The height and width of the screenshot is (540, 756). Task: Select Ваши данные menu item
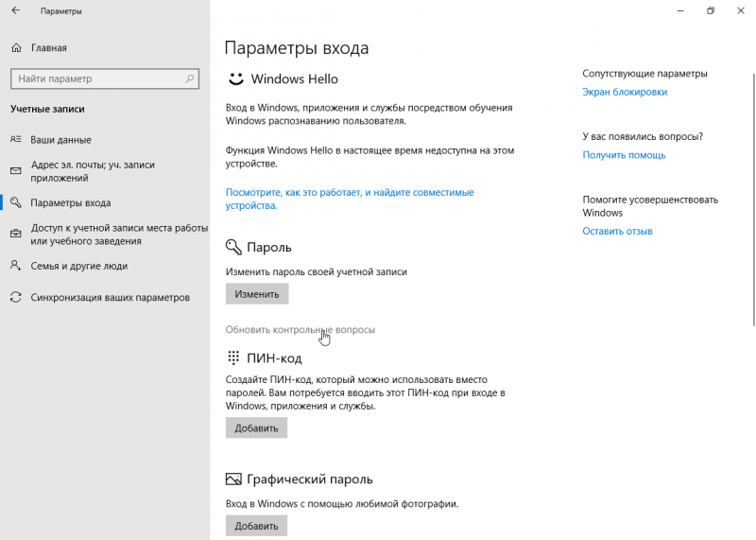coord(60,139)
